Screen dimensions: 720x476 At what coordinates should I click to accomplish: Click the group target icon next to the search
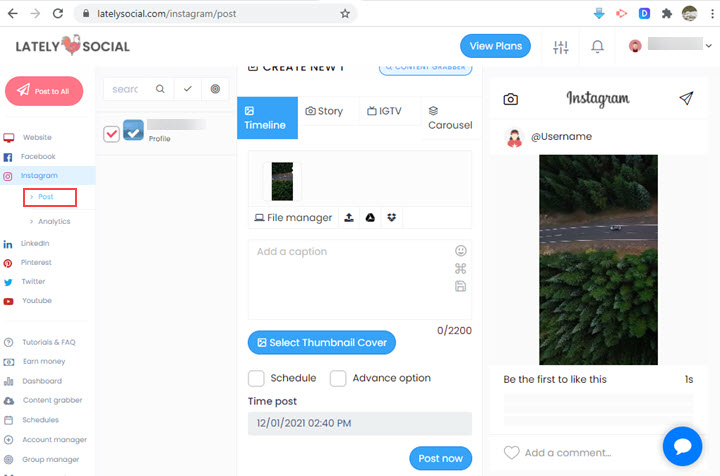tap(215, 89)
